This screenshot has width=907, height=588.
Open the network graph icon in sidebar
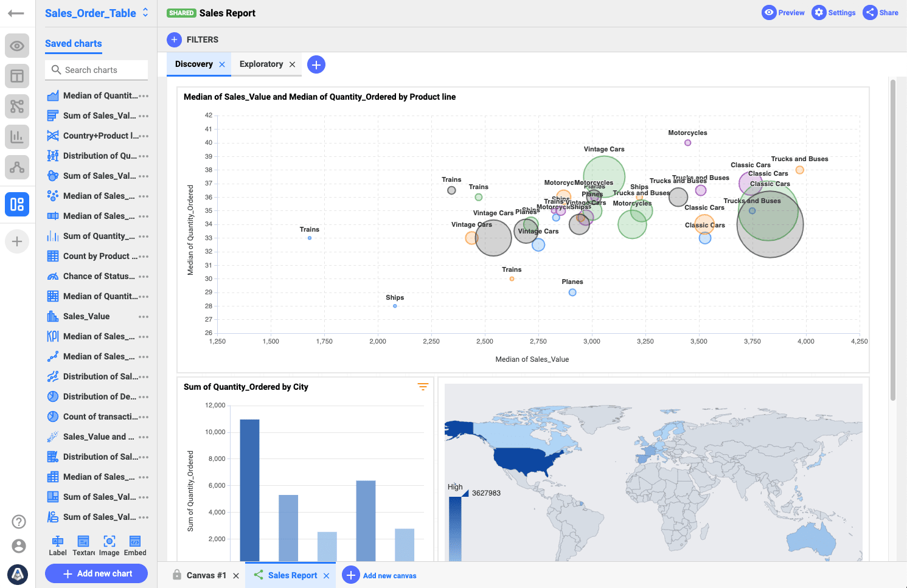point(17,167)
